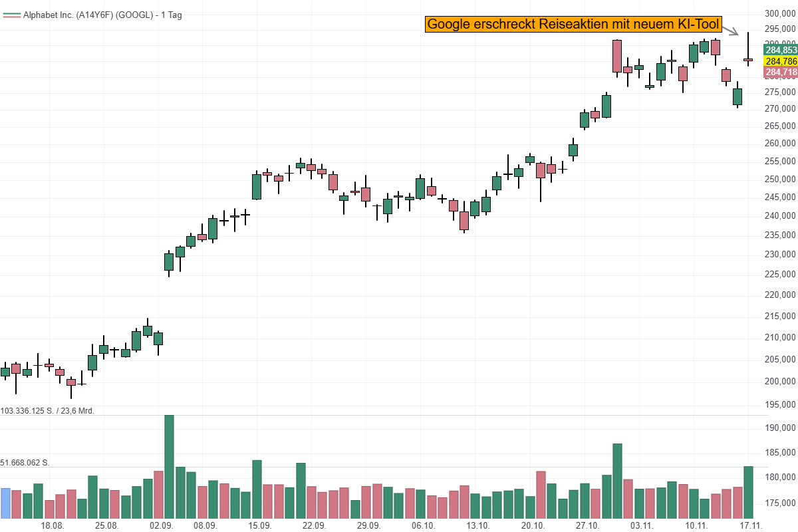Click the green-red legend line icon
The width and height of the screenshot is (798, 532).
click(11, 15)
